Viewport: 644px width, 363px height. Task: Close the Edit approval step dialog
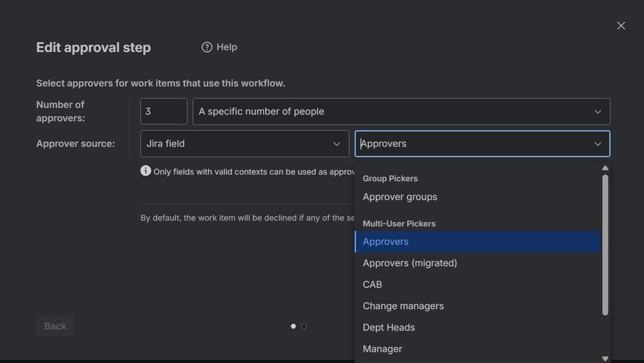[x=621, y=26]
